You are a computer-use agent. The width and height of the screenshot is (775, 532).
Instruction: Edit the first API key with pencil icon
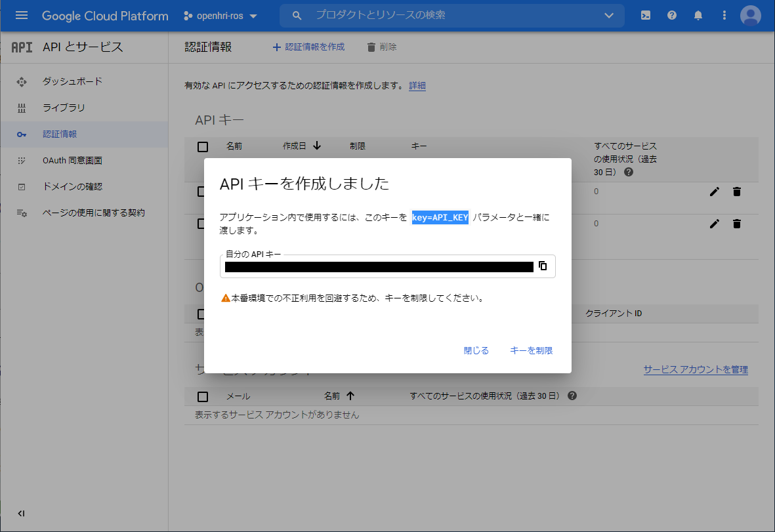714,192
